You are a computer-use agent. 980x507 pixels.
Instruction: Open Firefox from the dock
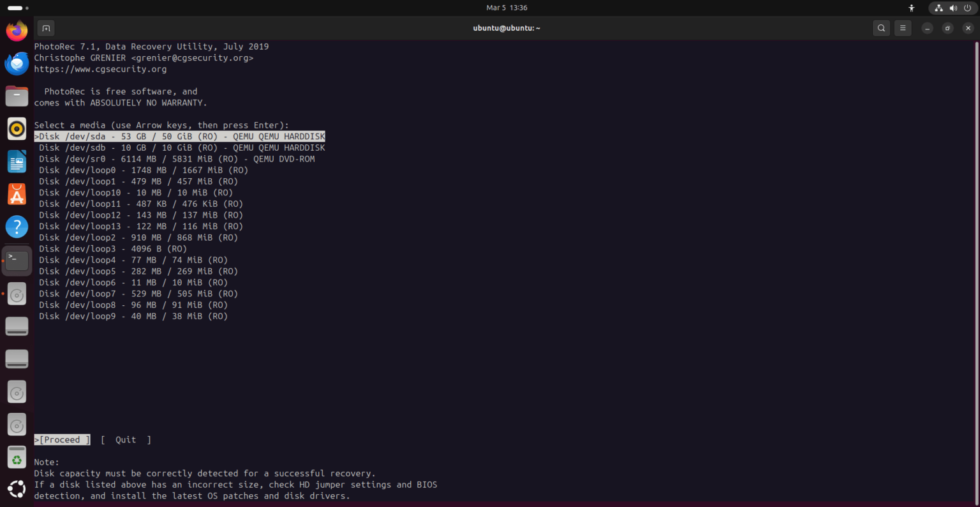coord(17,29)
